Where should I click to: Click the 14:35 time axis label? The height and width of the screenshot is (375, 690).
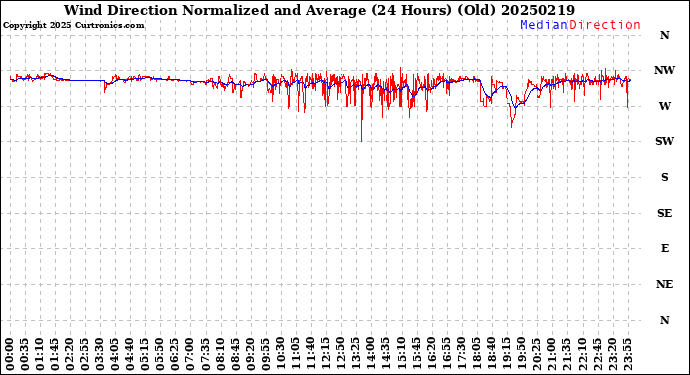pyautogui.click(x=385, y=354)
